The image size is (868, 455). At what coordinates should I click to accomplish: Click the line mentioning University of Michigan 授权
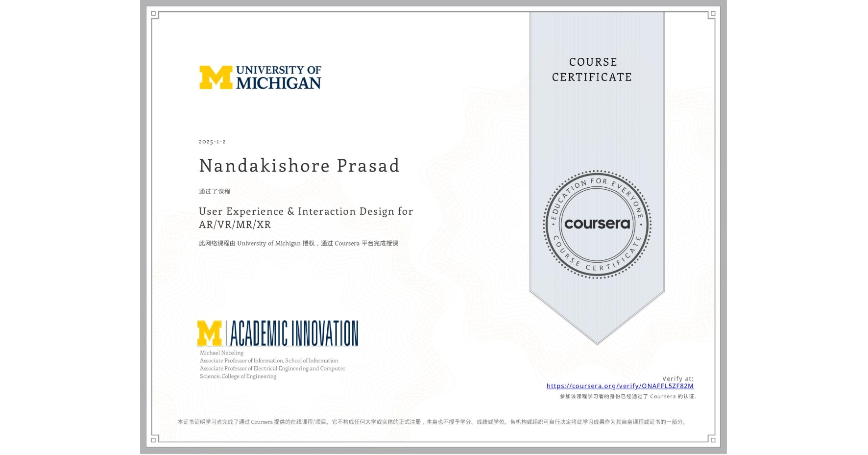click(298, 243)
